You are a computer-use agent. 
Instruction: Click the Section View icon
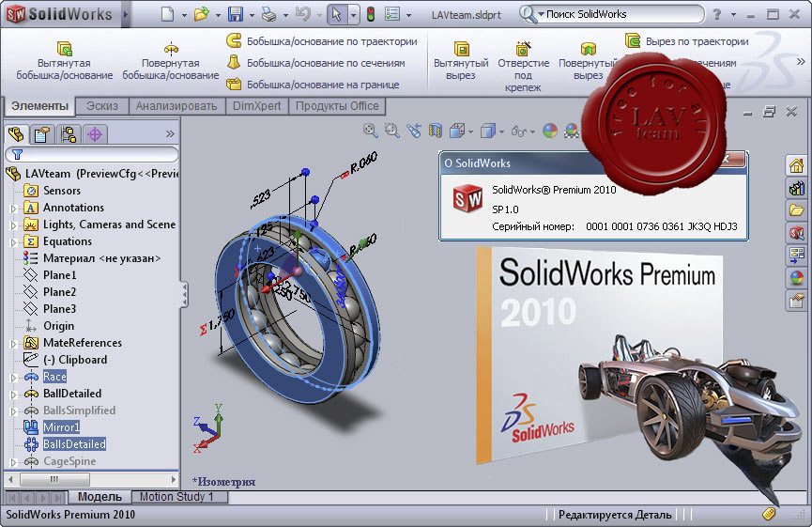436,131
